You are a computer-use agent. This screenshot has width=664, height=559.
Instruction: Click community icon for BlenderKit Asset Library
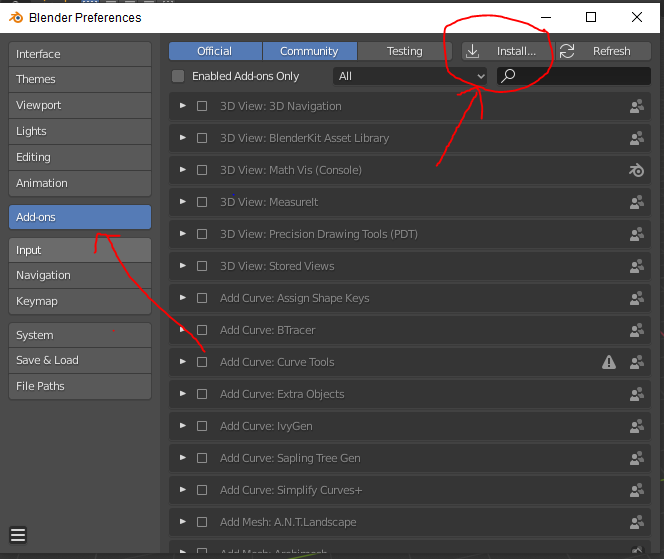636,138
